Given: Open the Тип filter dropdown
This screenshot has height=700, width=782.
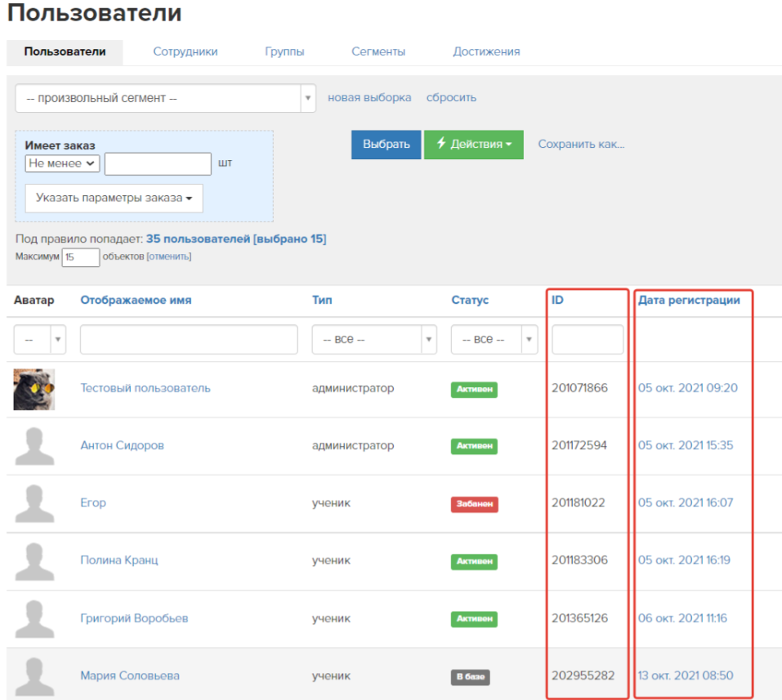Looking at the screenshot, I should tap(374, 340).
